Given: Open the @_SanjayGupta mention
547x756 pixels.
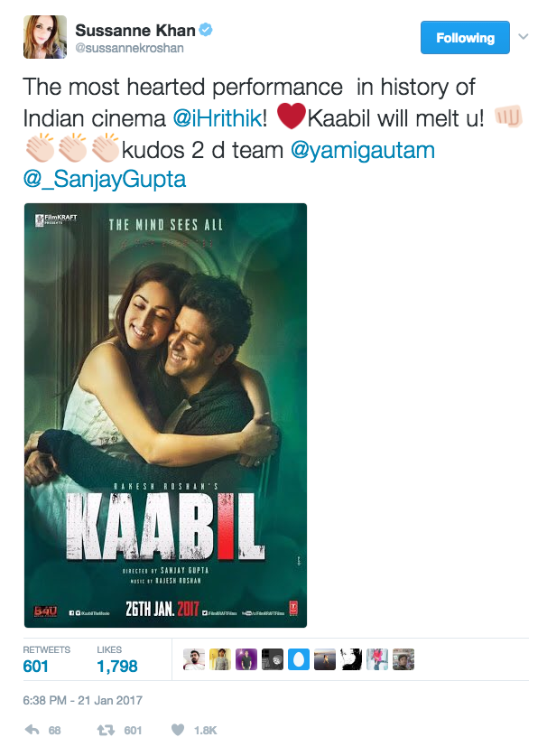Looking at the screenshot, I should tap(105, 179).
